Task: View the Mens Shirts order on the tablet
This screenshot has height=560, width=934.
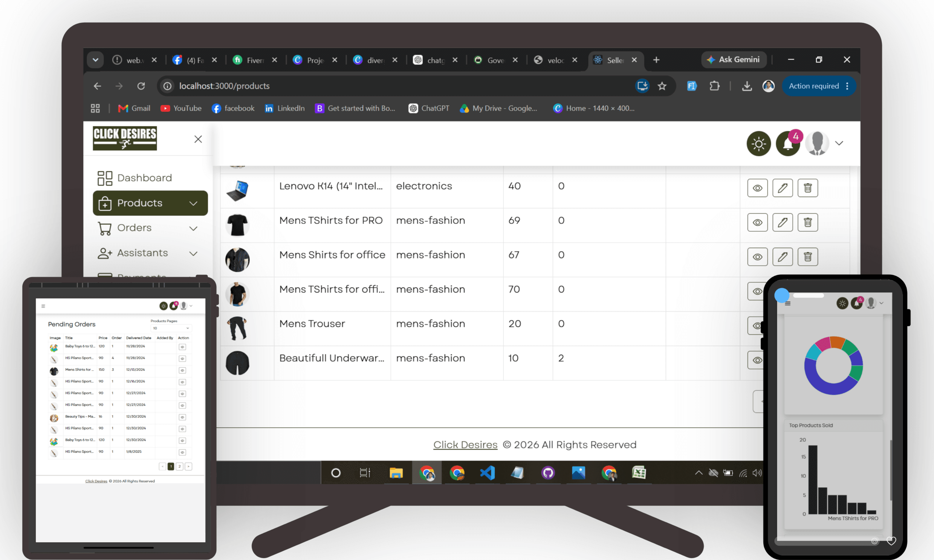Action: (x=182, y=370)
